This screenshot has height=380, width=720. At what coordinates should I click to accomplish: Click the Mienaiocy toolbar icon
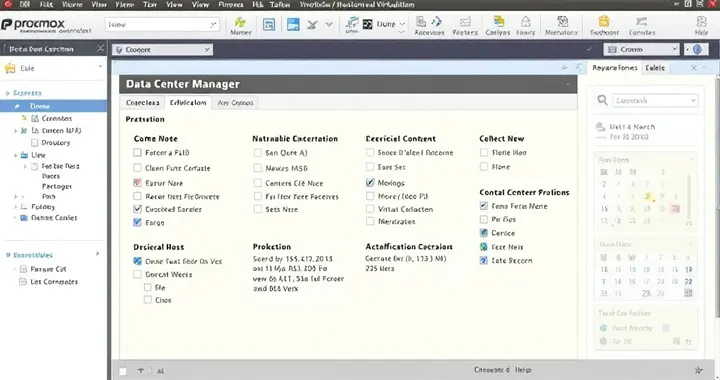(x=562, y=22)
